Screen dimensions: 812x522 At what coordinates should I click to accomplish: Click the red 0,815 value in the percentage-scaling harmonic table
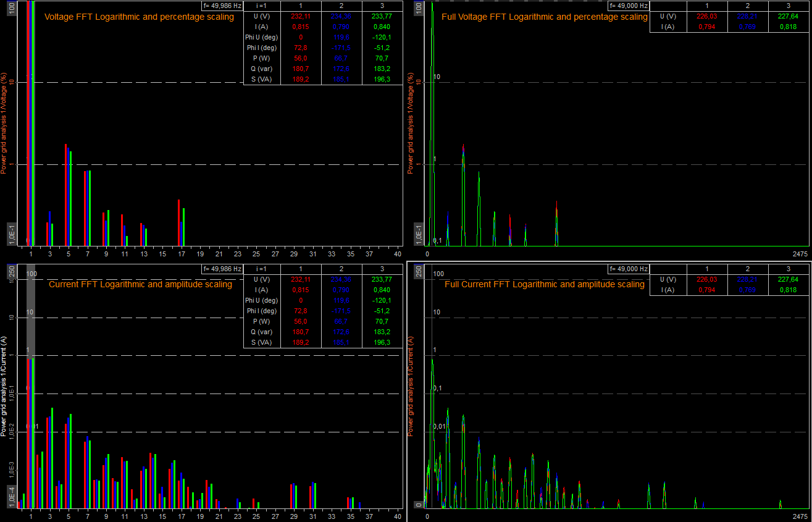tap(301, 27)
